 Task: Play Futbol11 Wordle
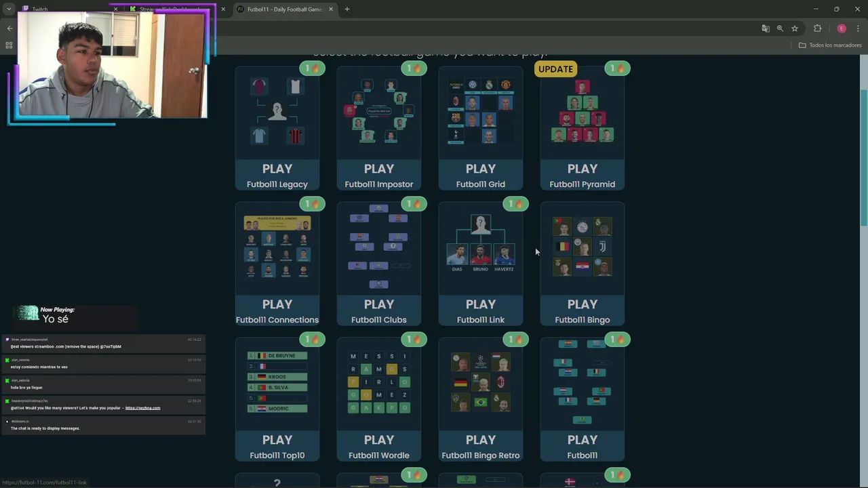[379, 446]
